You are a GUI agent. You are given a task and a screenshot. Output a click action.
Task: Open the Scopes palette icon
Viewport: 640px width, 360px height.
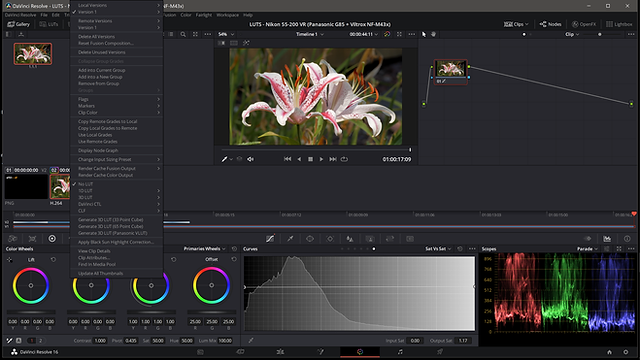[x=607, y=239]
